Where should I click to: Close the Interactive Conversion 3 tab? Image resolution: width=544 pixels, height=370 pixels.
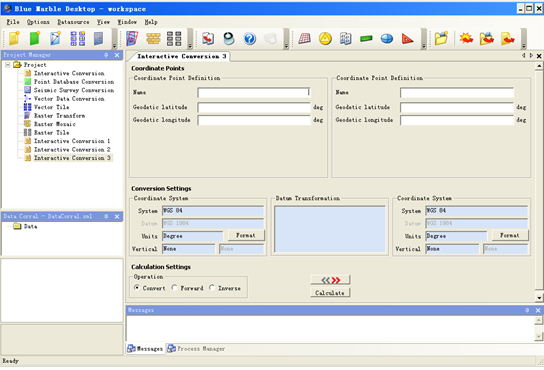coord(539,56)
